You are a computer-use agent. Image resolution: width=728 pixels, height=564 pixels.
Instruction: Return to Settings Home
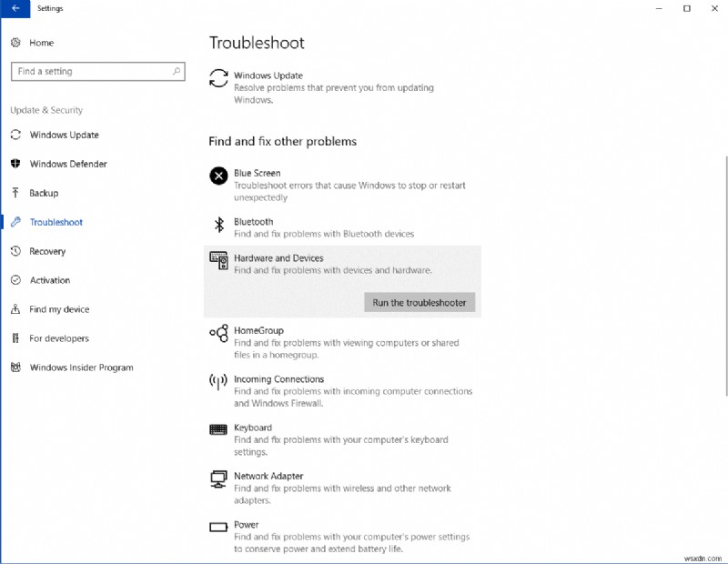tap(41, 43)
